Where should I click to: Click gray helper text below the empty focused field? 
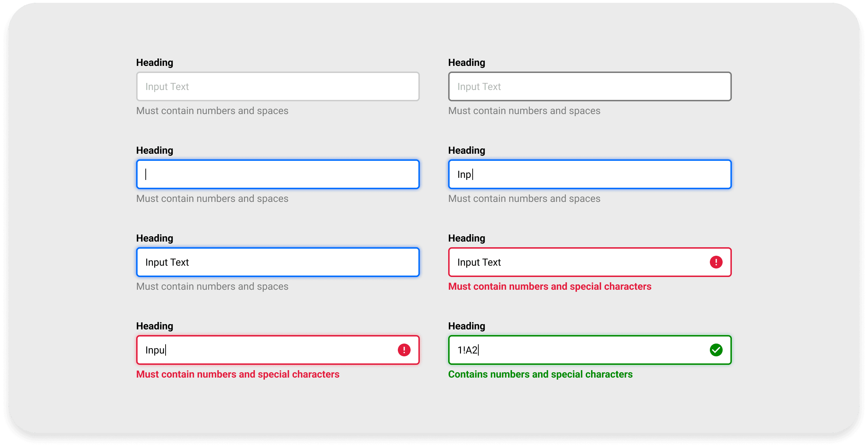(212, 199)
